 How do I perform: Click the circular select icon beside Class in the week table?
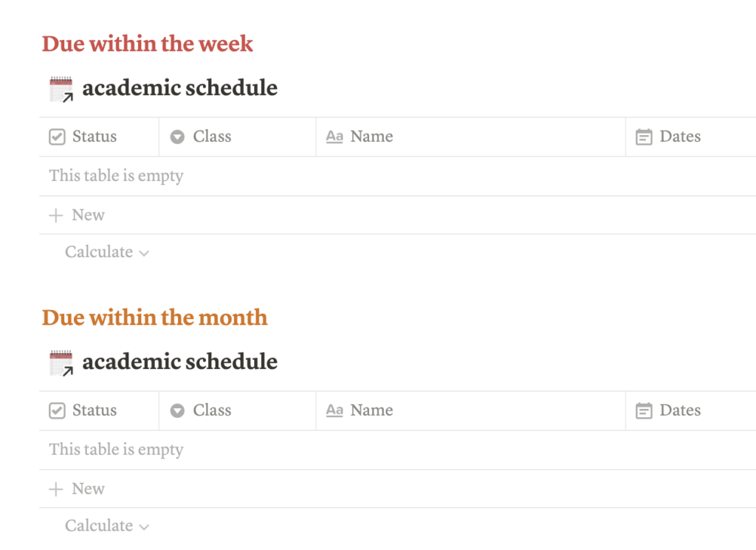click(x=176, y=137)
